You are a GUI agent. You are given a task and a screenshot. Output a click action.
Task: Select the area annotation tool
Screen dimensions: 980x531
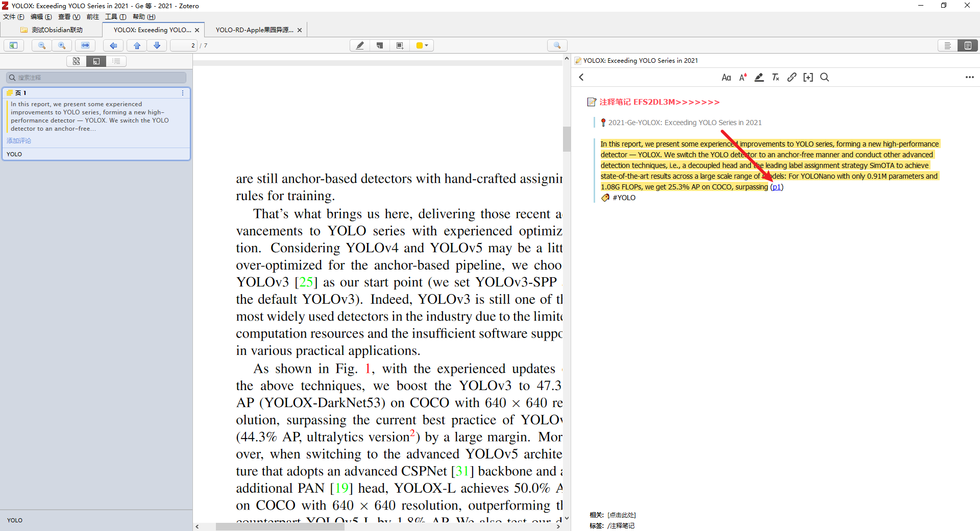(x=400, y=45)
